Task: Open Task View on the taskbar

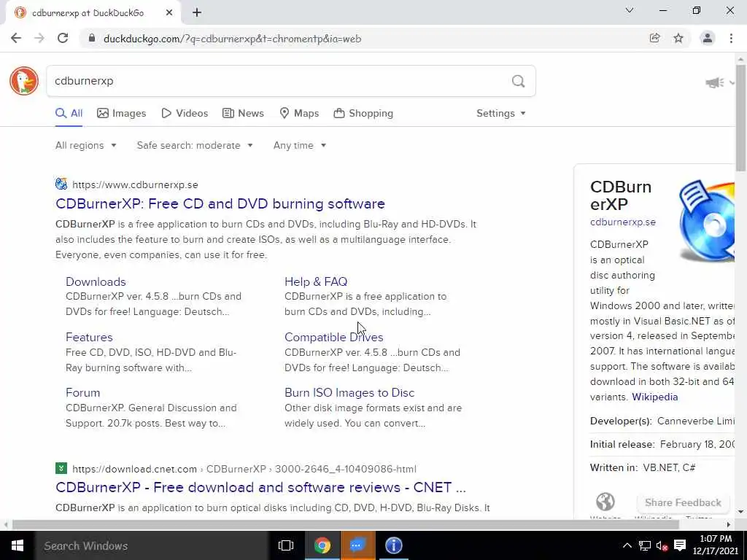Action: [286, 545]
